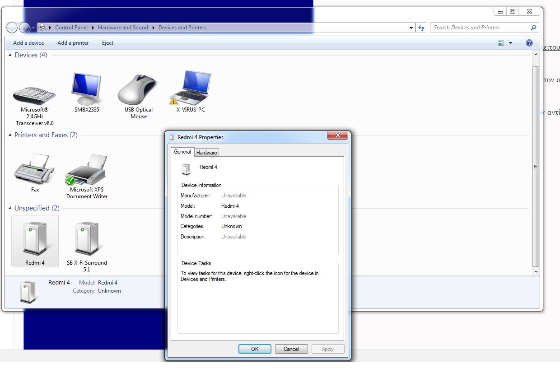Select the X-VIRUS-PC laptop device

pyautogui.click(x=191, y=92)
